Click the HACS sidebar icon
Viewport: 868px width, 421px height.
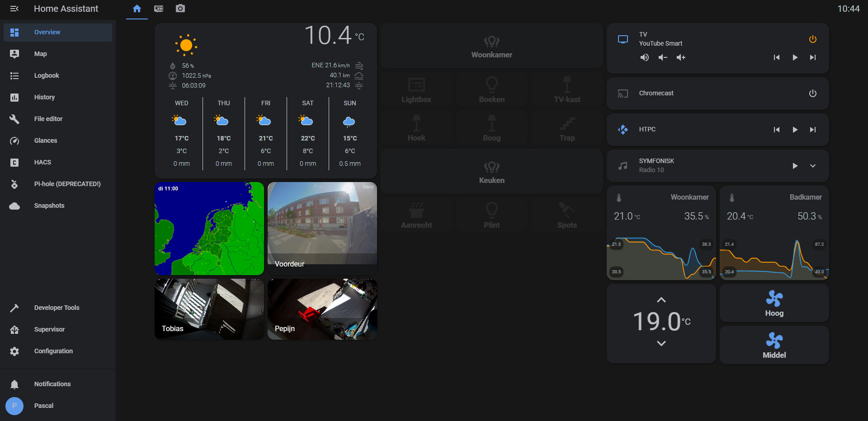14,163
